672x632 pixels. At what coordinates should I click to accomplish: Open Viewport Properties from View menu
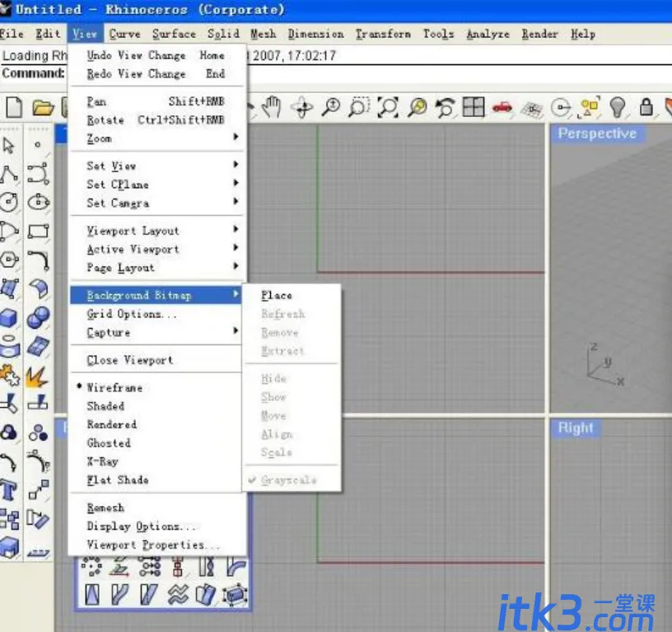[x=158, y=545]
